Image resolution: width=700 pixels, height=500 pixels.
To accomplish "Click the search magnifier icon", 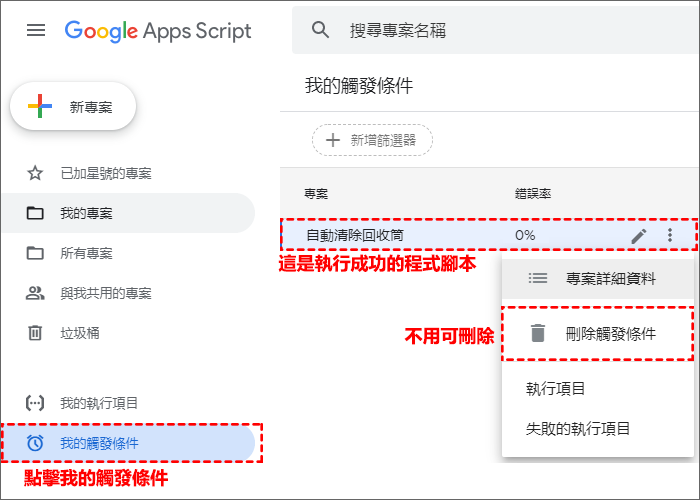I will (321, 30).
